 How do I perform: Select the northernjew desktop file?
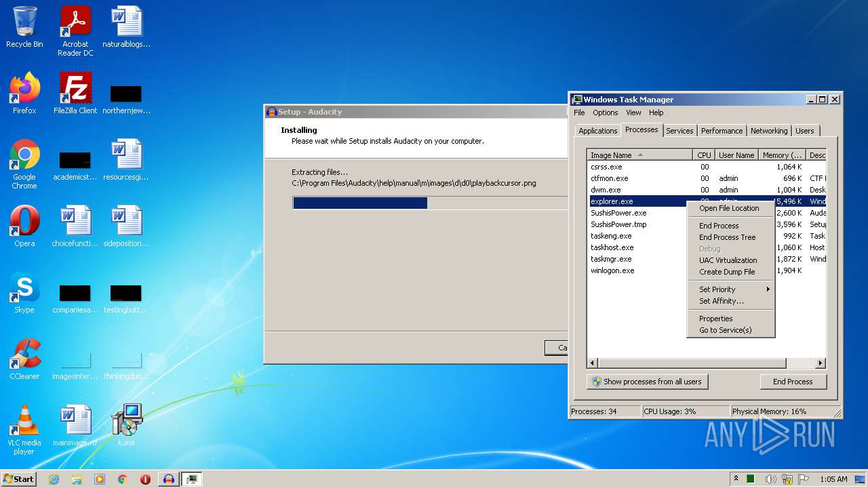point(126,99)
